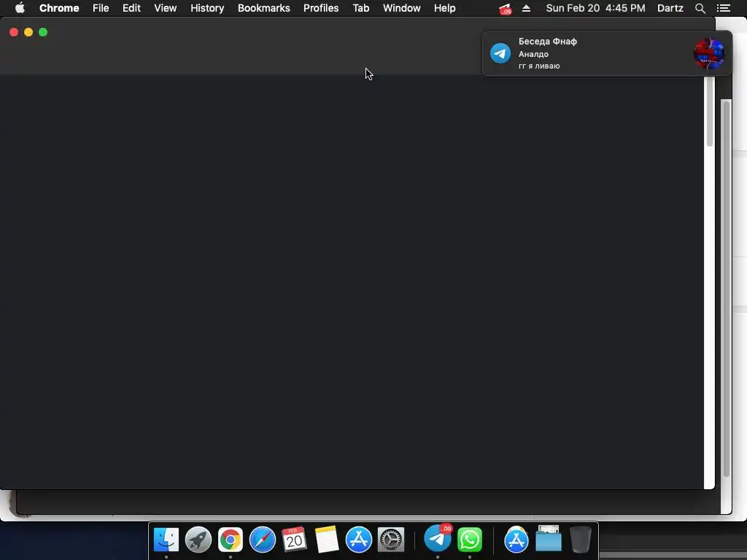Screen dimensions: 747x560
Task: Click the eject icon in menu bar
Action: (526, 8)
